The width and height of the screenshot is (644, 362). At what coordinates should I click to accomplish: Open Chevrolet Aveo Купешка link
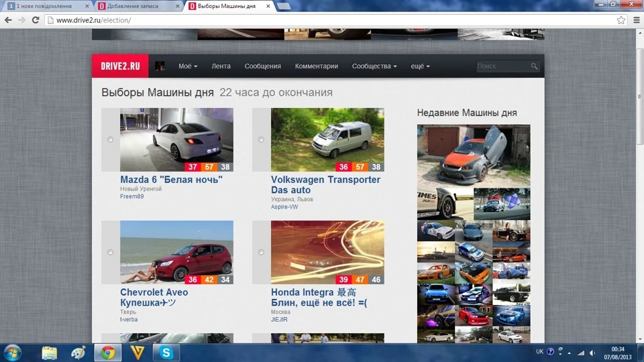click(x=154, y=297)
